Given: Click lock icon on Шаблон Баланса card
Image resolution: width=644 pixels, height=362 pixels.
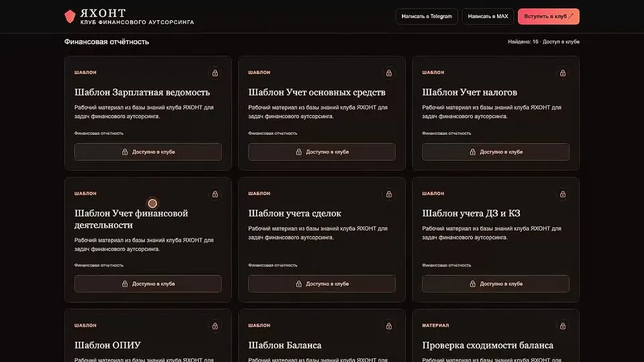Looking at the screenshot, I should (x=388, y=326).
